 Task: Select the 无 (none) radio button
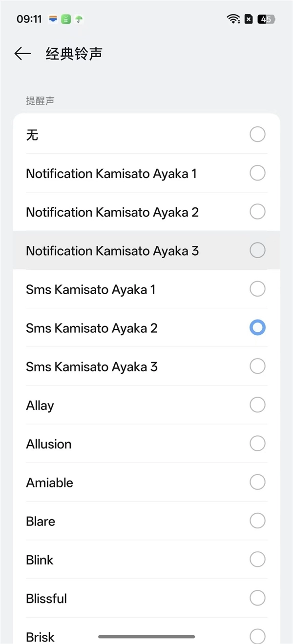point(257,134)
